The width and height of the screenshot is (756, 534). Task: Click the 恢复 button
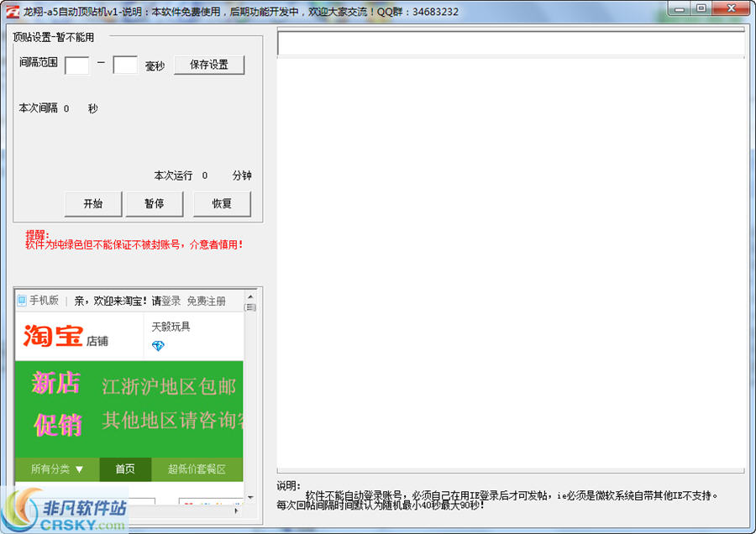[x=221, y=203]
